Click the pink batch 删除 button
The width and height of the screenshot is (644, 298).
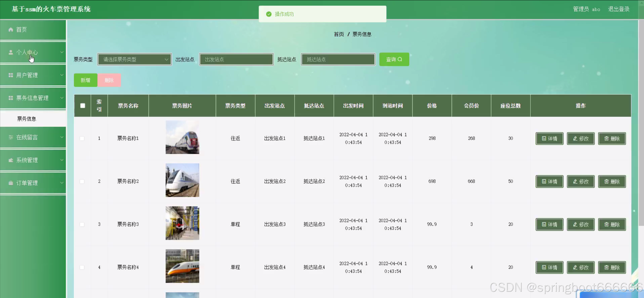pos(109,80)
